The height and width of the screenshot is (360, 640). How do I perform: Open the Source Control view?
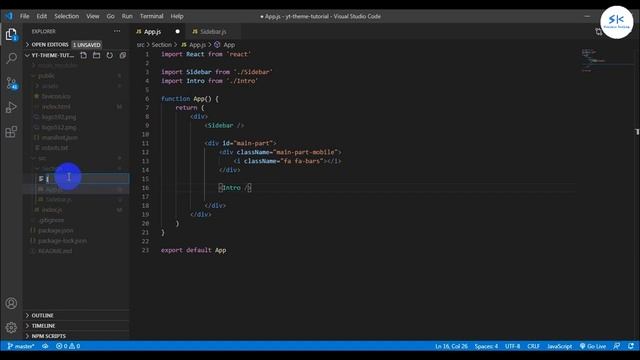click(11, 83)
